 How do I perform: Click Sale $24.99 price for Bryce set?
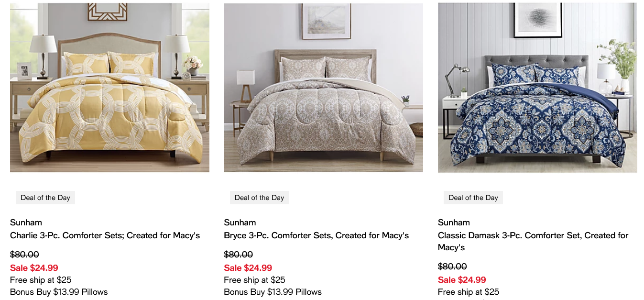tap(248, 268)
